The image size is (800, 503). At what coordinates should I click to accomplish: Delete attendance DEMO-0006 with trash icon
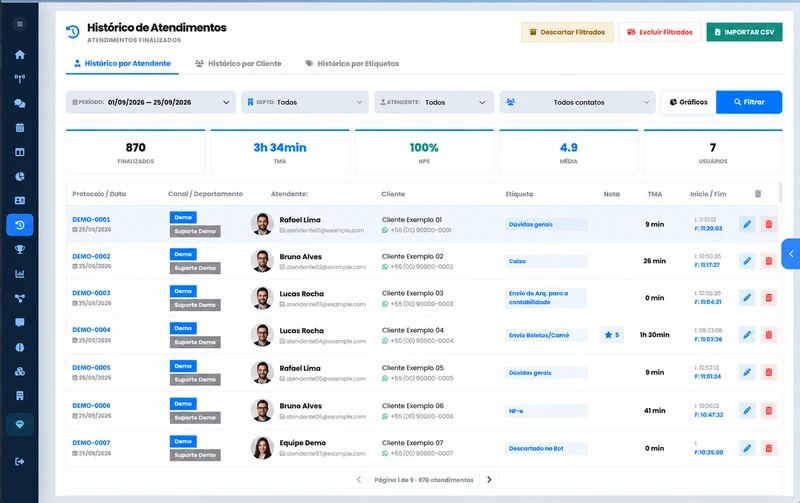point(768,410)
